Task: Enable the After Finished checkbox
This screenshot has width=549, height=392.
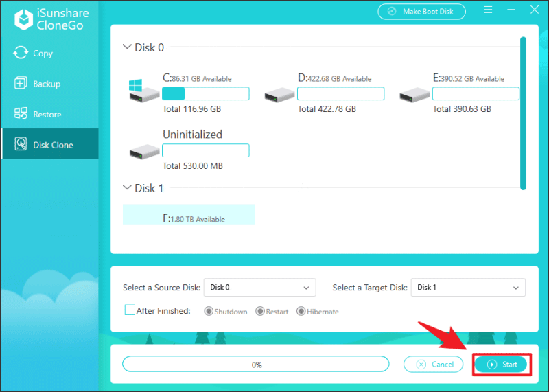Action: tap(130, 310)
